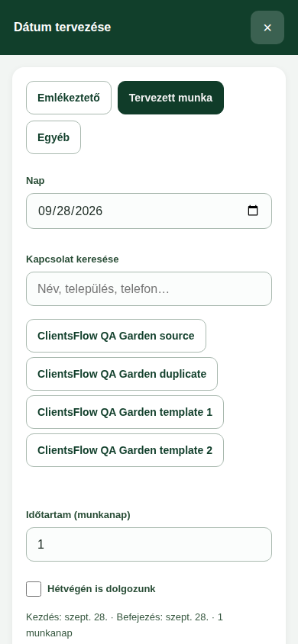
Task: Close the Dátum tervezése dialog
Action: 267,27
